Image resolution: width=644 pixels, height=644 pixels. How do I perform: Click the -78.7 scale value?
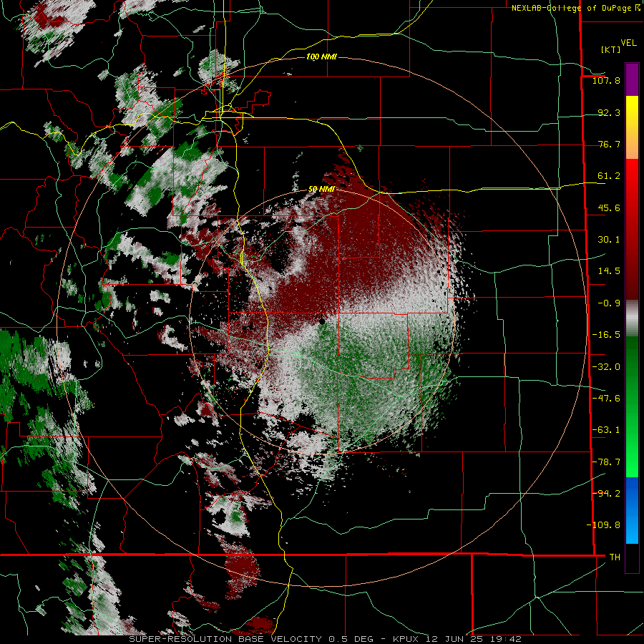tap(606, 462)
